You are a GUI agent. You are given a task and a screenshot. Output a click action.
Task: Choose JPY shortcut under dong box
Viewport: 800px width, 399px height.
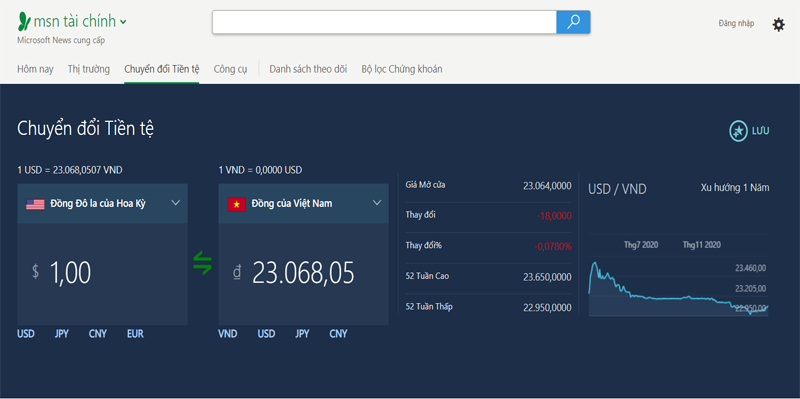click(303, 334)
